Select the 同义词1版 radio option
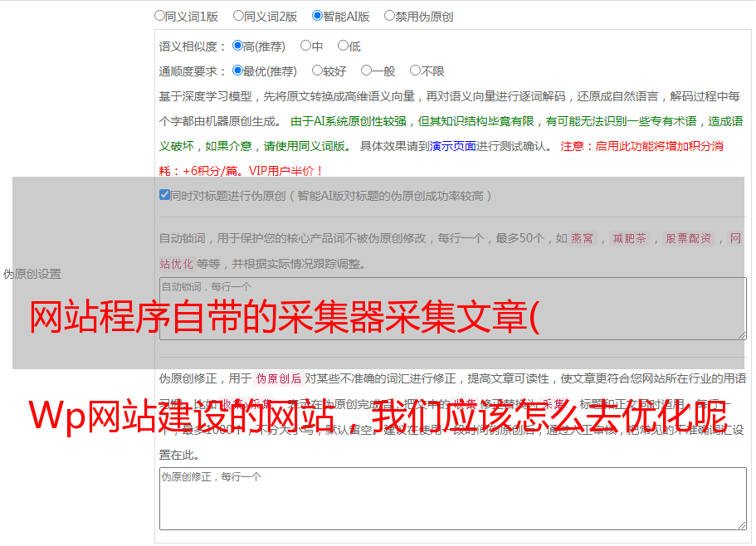Screen dimensions: 756x546 159,16
